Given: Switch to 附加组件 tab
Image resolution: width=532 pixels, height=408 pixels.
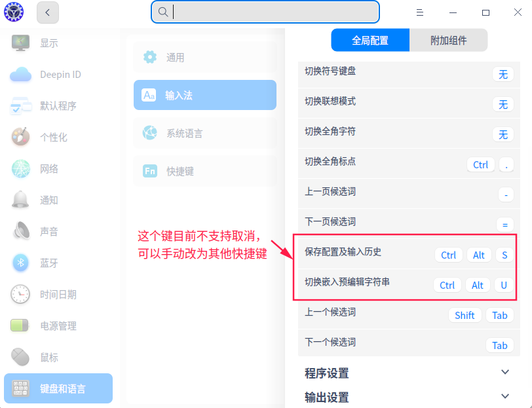Looking at the screenshot, I should tap(449, 41).
